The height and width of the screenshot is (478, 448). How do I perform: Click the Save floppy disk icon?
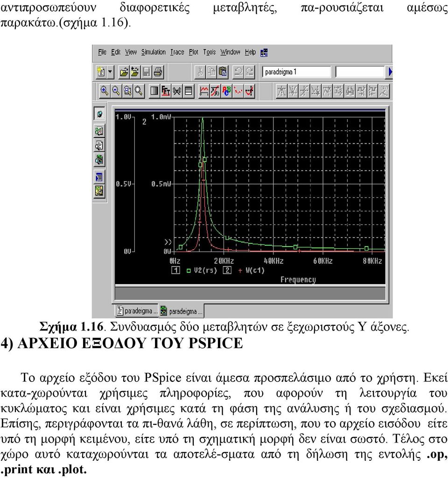coord(146,72)
